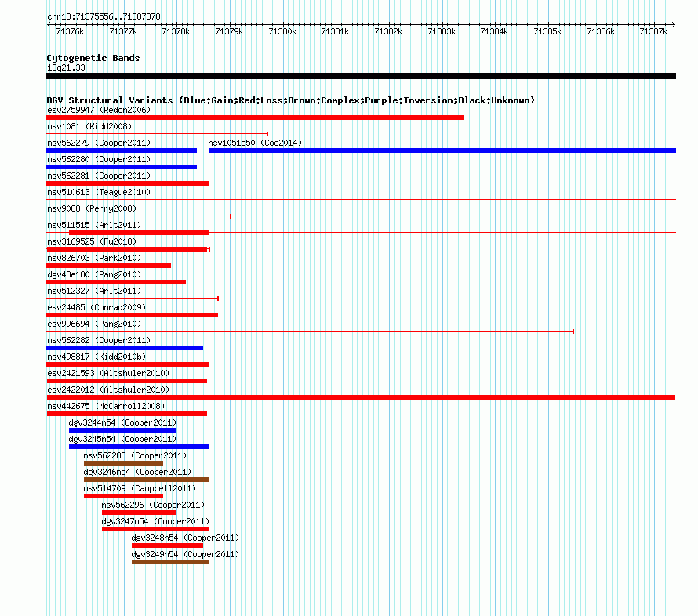Select nsv562281 (Cooper2011) label
The image size is (698, 616).
tap(99, 176)
